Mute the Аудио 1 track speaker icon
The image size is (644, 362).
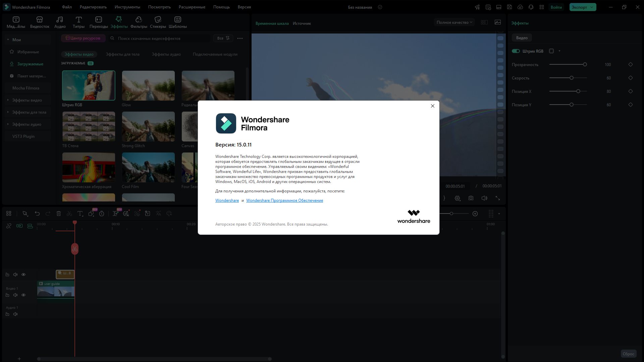[x=15, y=314]
